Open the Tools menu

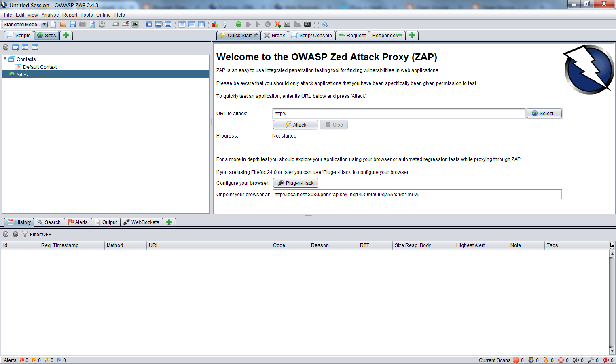(87, 15)
